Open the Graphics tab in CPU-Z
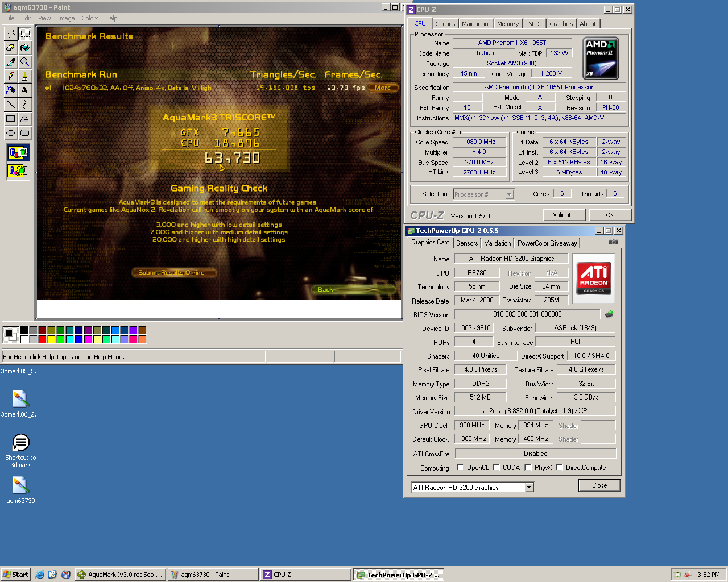 click(561, 24)
